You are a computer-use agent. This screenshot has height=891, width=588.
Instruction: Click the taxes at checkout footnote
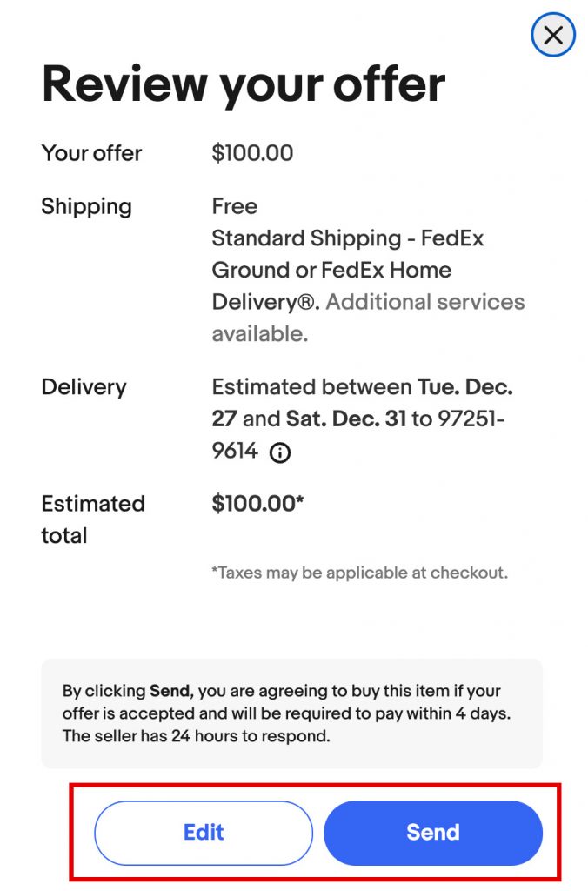tap(359, 573)
